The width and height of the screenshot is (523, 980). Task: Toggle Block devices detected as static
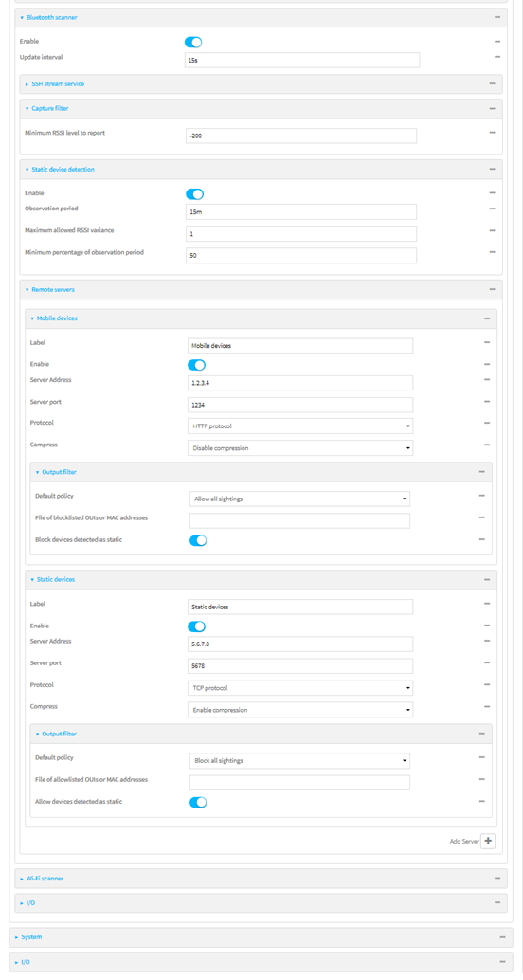click(x=198, y=540)
